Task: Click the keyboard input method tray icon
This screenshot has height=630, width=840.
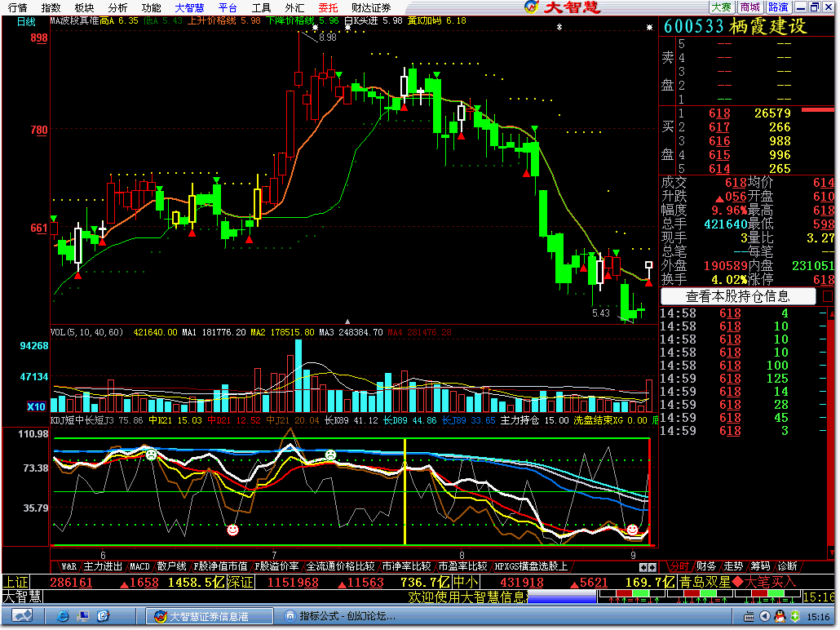Action: tap(749, 616)
